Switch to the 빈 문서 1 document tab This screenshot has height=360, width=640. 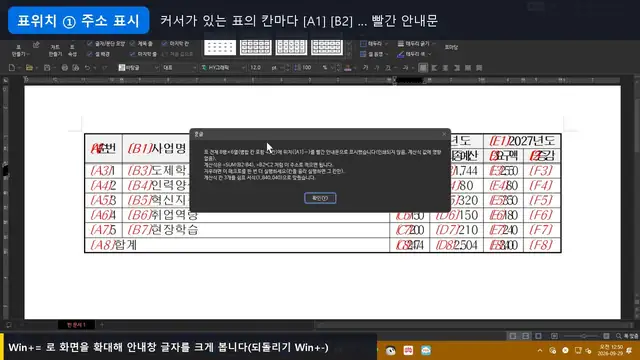(76, 325)
